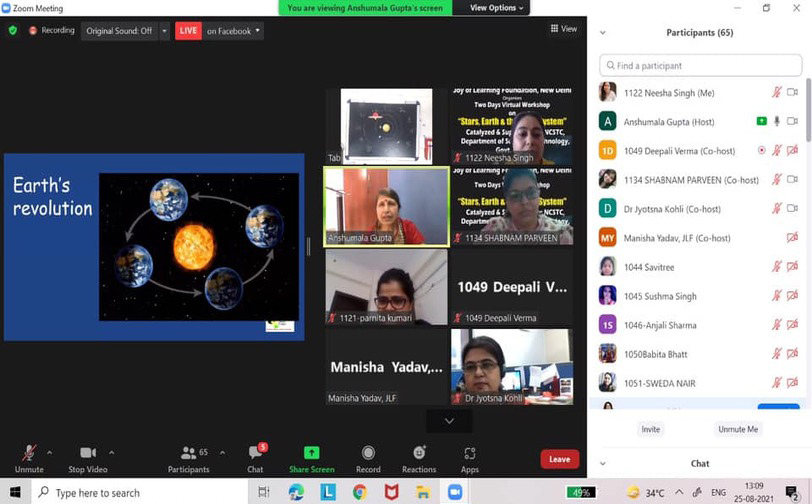Toggle Stop Video camera button
The height and width of the screenshot is (504, 812).
[89, 453]
